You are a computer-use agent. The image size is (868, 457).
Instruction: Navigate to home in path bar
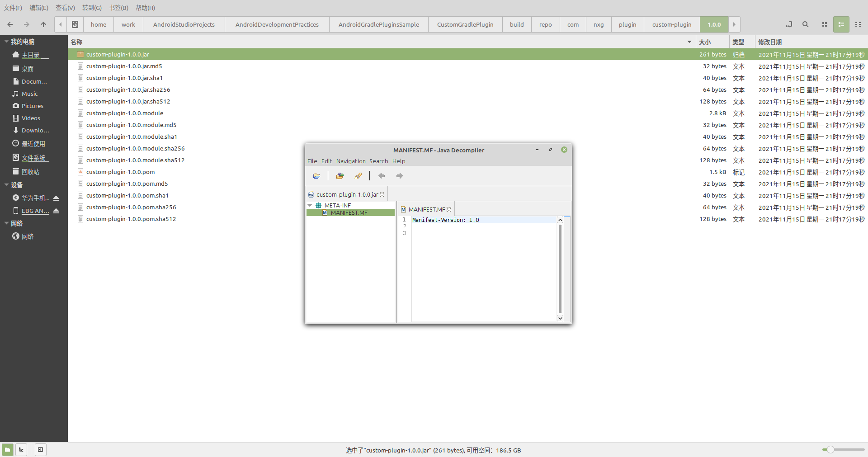[x=99, y=24]
